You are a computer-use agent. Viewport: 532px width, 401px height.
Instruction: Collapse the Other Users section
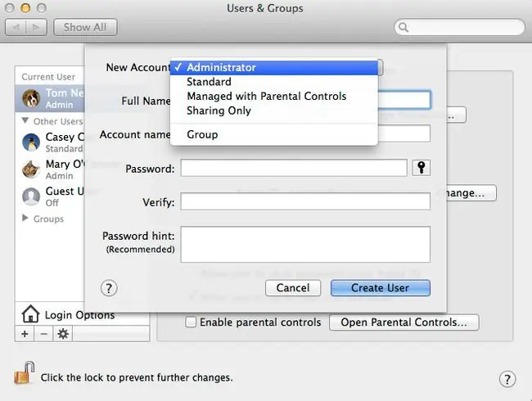point(25,120)
